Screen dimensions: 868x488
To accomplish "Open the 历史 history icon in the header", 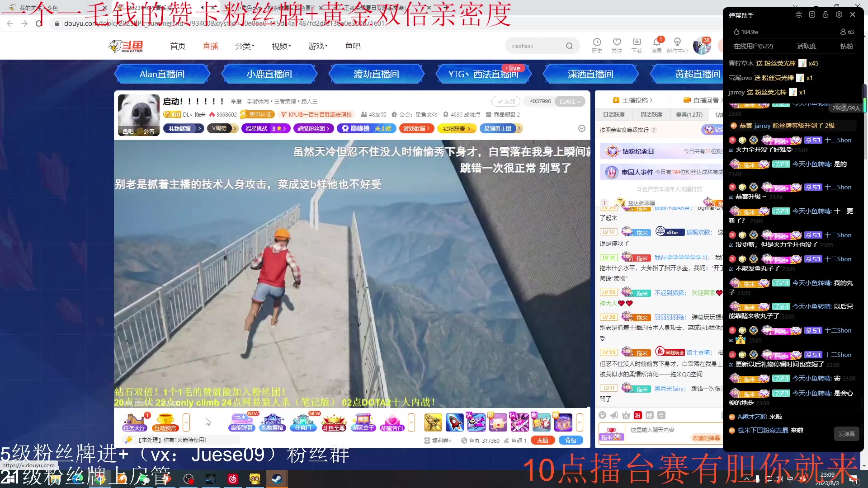I will click(x=597, y=45).
